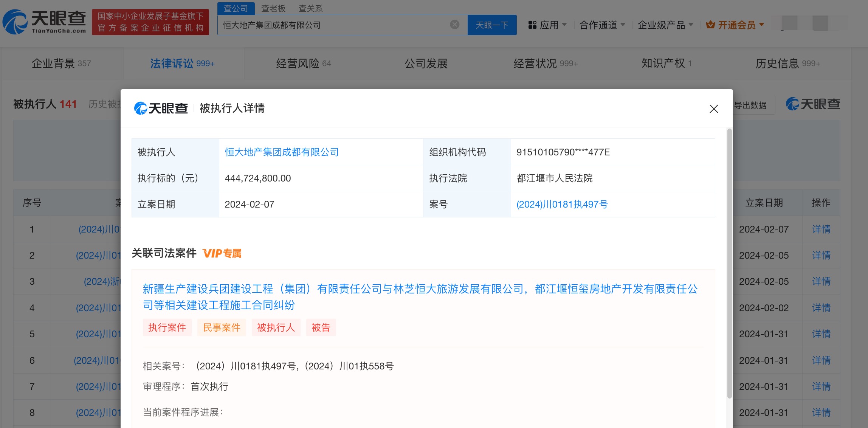Click the TianYanCha logo in header
Screen dimensions: 868x428
(45, 22)
